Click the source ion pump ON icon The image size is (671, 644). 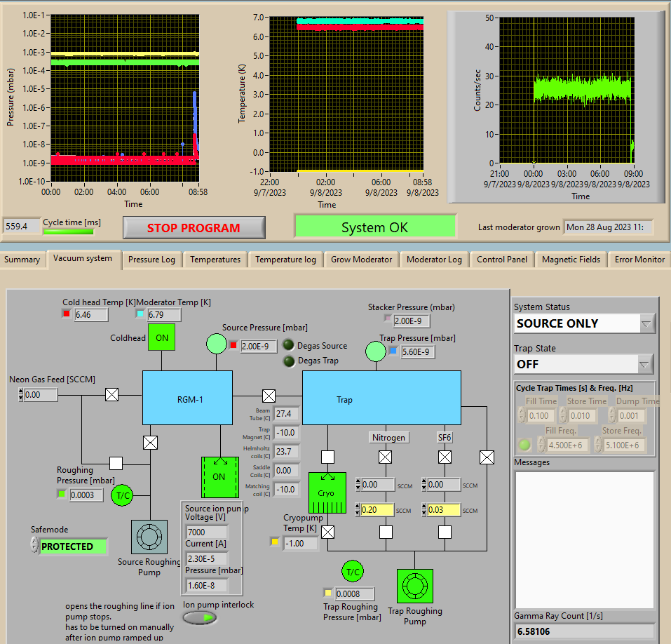click(x=219, y=477)
